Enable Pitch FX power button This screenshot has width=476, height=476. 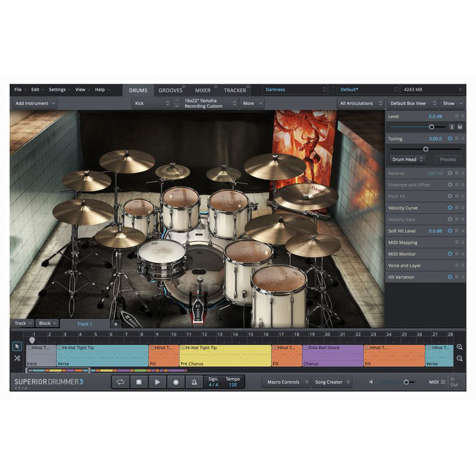[450, 196]
